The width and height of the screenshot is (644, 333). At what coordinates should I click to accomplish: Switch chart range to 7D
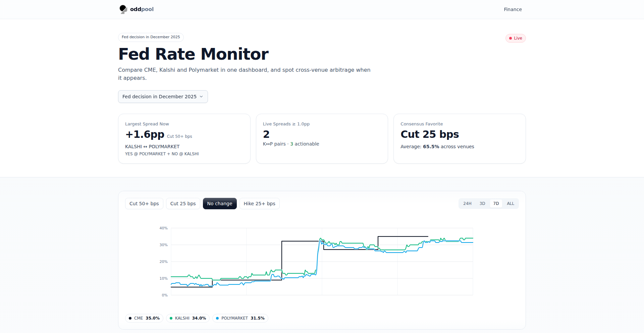(496, 204)
